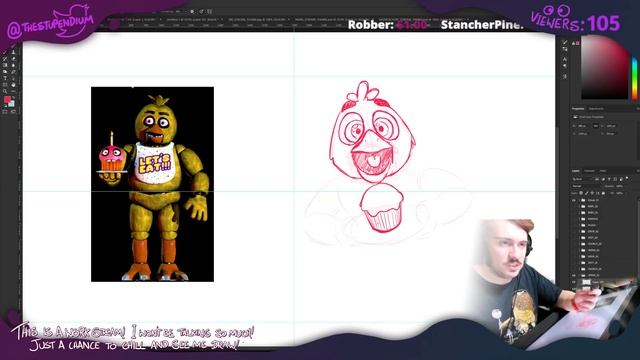The image size is (640, 360).
Task: Open the red foreground color swatch
Action: coord(7,99)
